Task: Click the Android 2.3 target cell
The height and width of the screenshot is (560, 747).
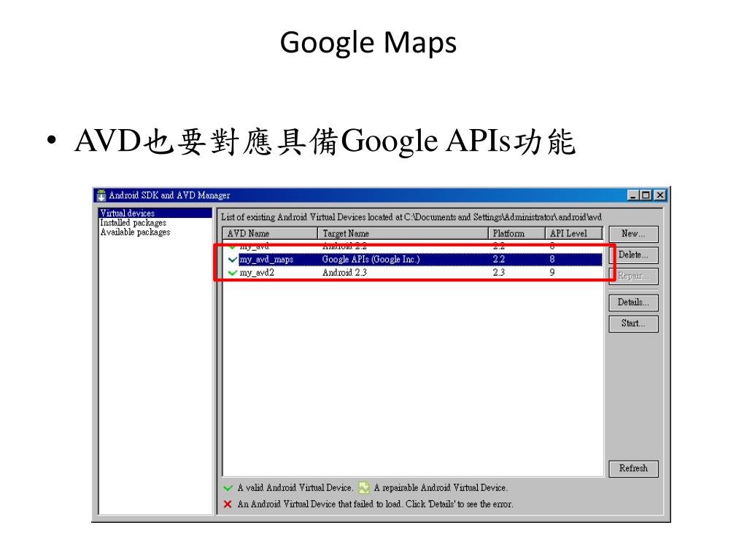Action: click(x=344, y=273)
